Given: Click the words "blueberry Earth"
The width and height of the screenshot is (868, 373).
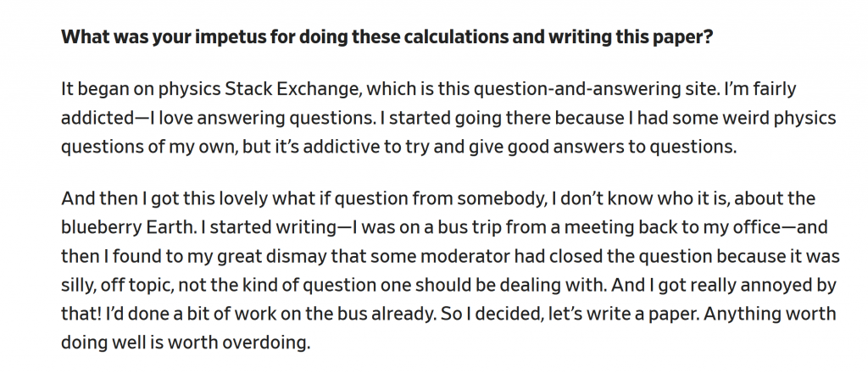Looking at the screenshot, I should click(x=125, y=227).
